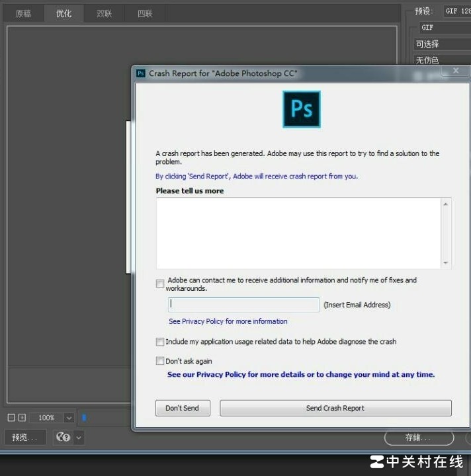Check 'Include my application usage related data'
Image resolution: width=471 pixels, height=476 pixels.
[x=160, y=342]
